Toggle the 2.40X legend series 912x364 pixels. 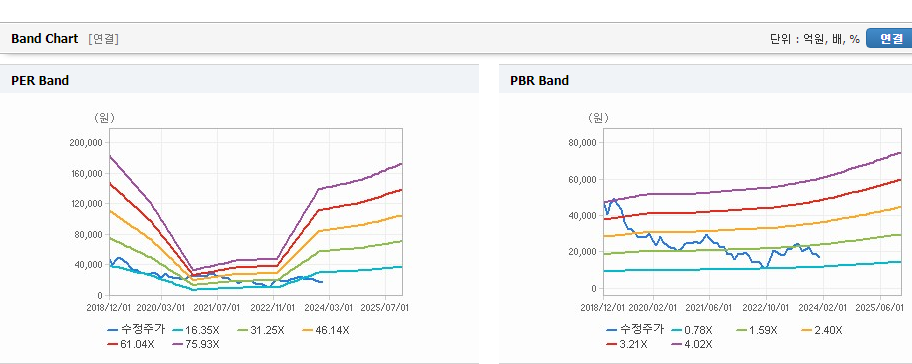tap(821, 330)
